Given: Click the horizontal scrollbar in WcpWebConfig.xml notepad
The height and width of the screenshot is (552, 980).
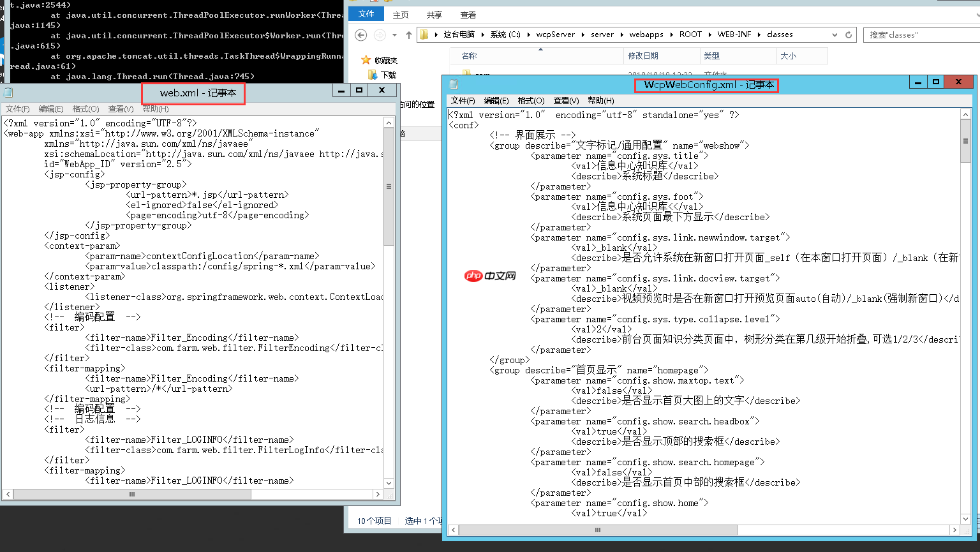Looking at the screenshot, I should (597, 530).
